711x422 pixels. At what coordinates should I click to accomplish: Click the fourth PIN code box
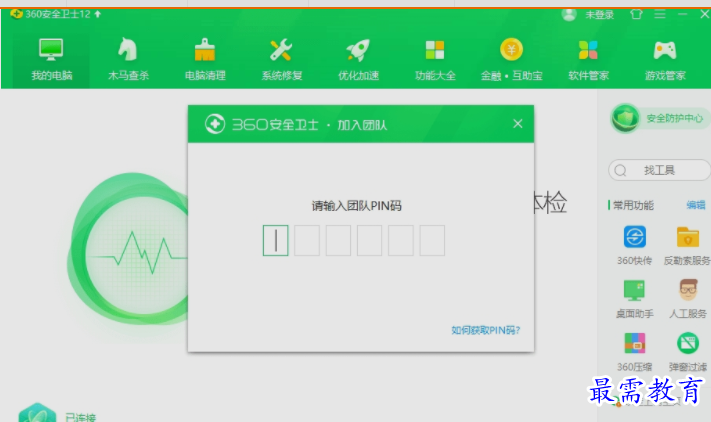coord(369,240)
